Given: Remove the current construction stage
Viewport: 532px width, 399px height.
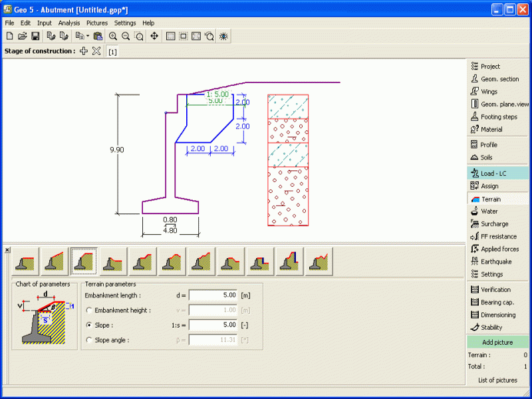Looking at the screenshot, I should tap(96, 51).
